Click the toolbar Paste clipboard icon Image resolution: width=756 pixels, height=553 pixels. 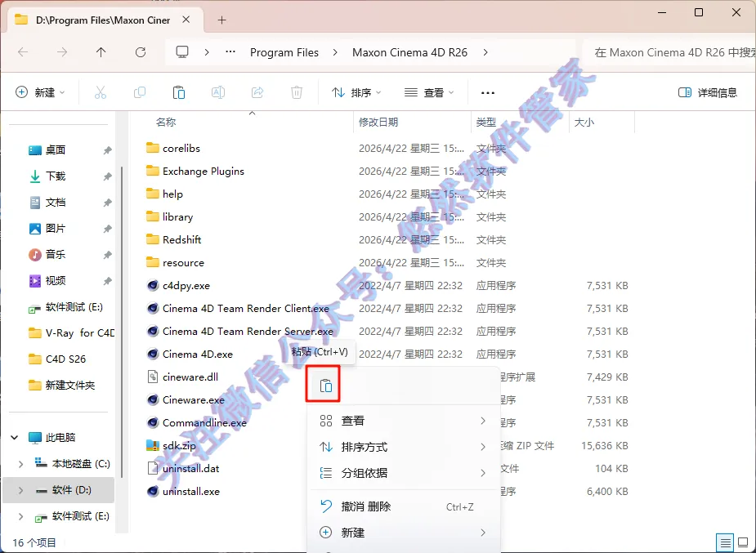click(x=179, y=92)
